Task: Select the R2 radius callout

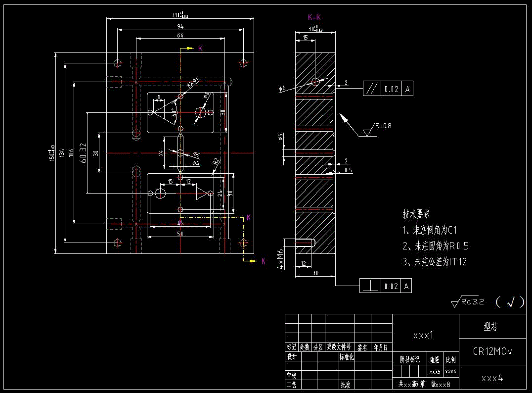Action: coord(216,162)
